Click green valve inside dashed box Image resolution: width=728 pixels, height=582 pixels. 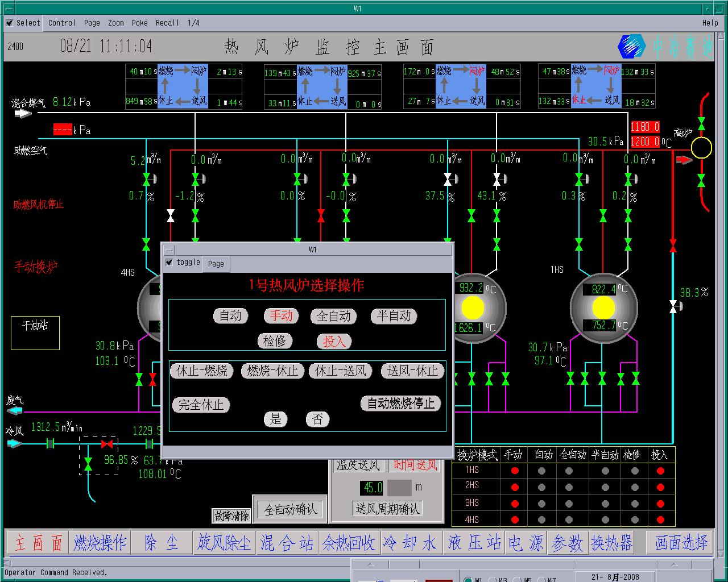coord(88,464)
